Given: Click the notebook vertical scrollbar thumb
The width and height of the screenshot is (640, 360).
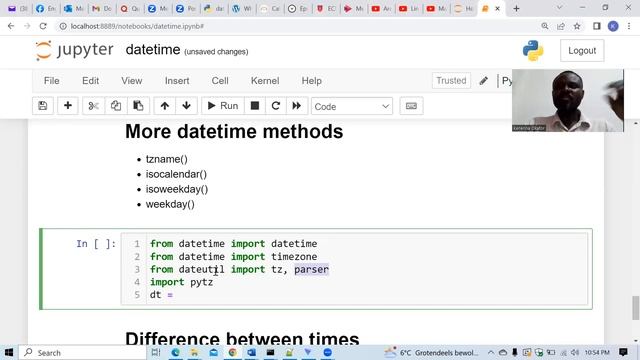Looking at the screenshot, I should [x=636, y=308].
